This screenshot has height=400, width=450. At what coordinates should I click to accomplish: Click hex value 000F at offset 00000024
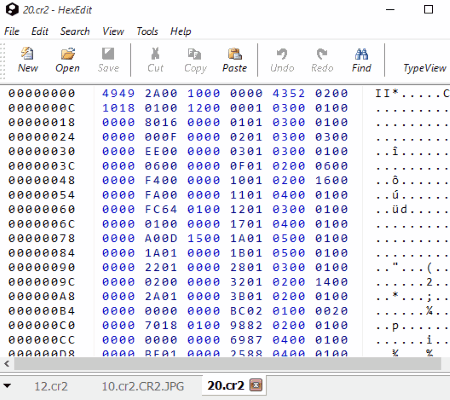[x=161, y=137]
